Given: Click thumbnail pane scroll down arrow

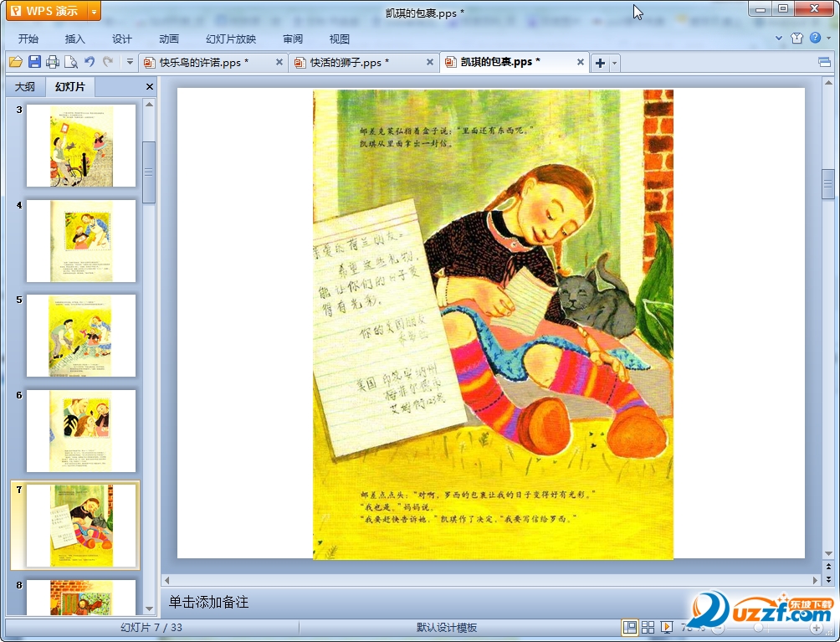Looking at the screenshot, I should coord(150,609).
